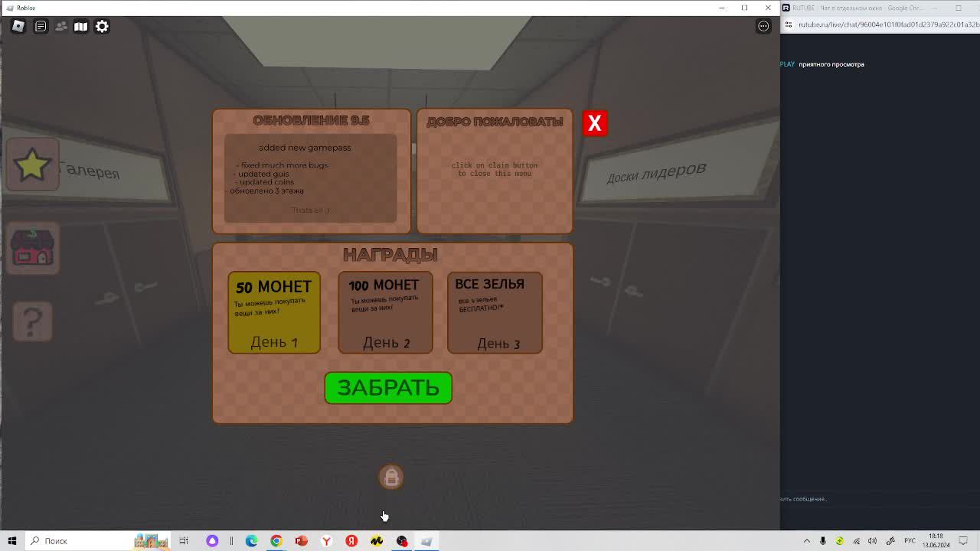Click the 'приятного просмотра' chat message
Viewport: 980px width, 551px height.
[x=831, y=64]
